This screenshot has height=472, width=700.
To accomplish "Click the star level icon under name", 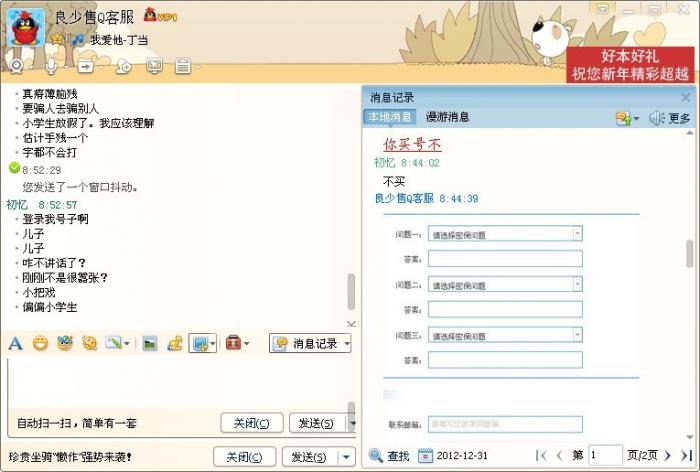I will pyautogui.click(x=57, y=39).
